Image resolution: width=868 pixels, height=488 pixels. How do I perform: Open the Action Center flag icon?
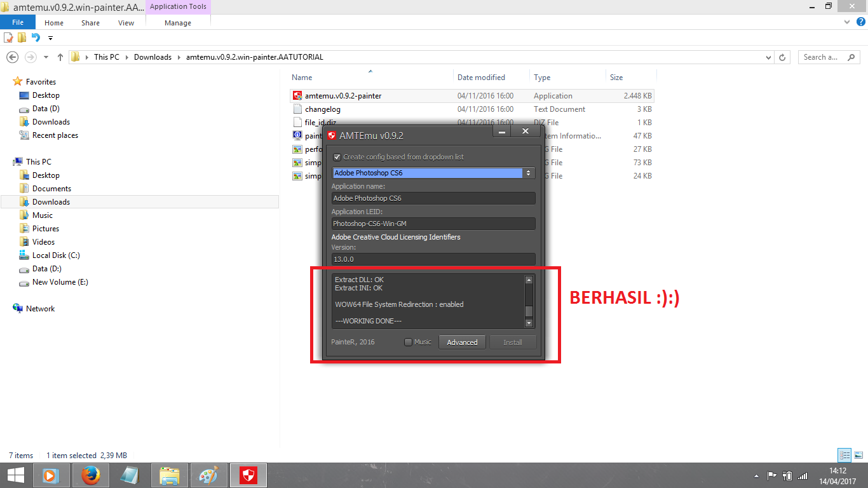772,475
